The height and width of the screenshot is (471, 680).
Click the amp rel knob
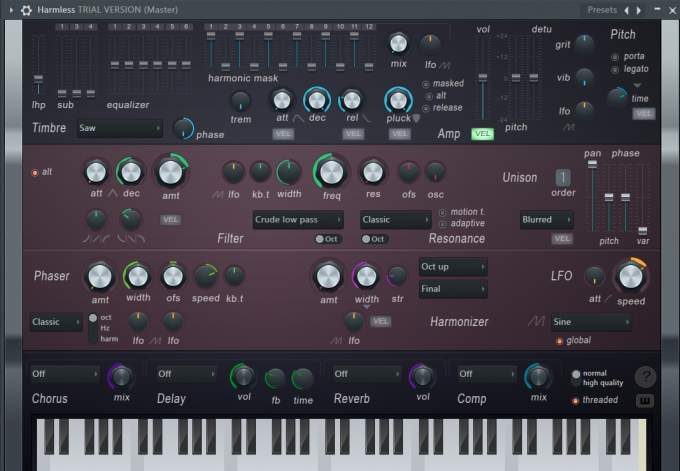point(352,100)
